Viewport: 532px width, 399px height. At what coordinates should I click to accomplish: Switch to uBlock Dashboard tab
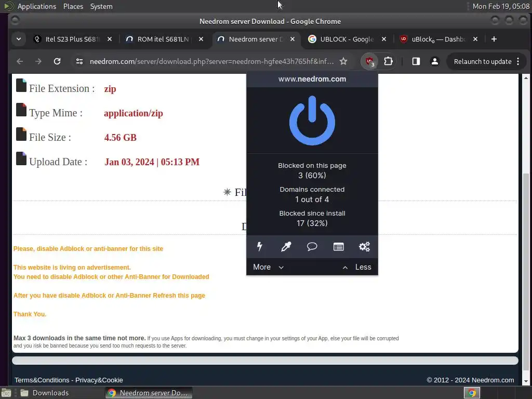click(438, 39)
